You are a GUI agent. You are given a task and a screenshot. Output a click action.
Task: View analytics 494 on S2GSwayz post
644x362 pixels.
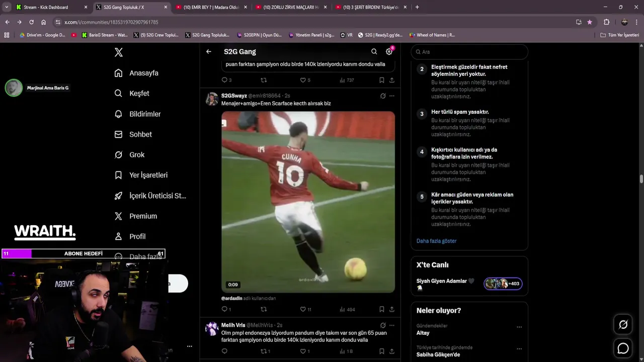(347, 309)
